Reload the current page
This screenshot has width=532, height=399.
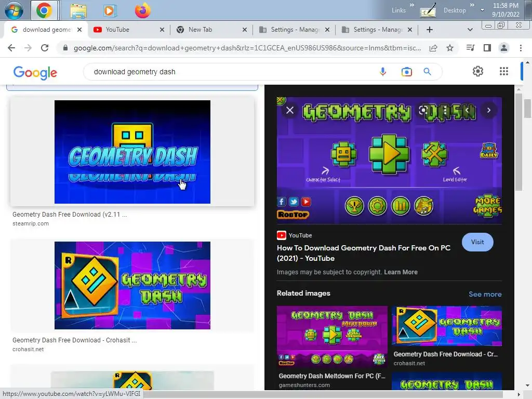45,48
